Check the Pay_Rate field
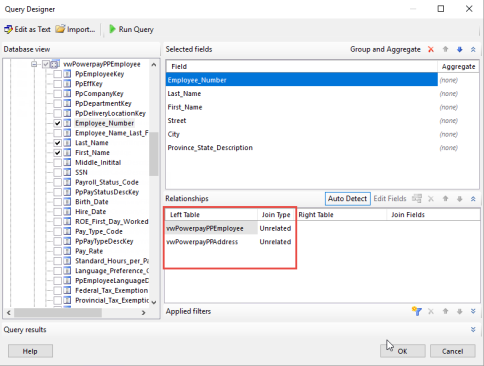This screenshot has height=366, width=484. (x=58, y=251)
